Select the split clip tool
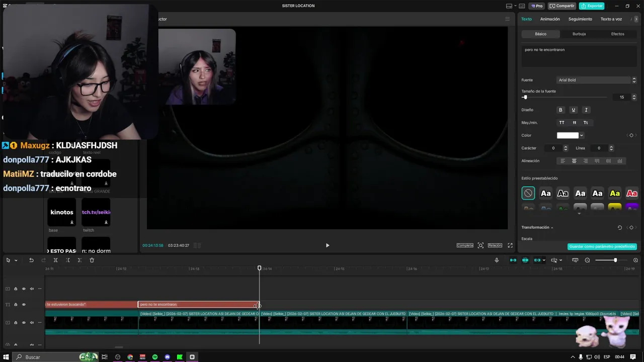The height and width of the screenshot is (362, 644). [55, 260]
